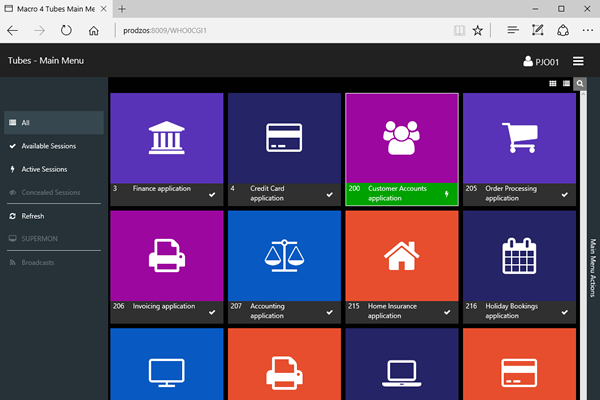
Task: Click the orange credit card icon tile
Action: click(x=519, y=364)
